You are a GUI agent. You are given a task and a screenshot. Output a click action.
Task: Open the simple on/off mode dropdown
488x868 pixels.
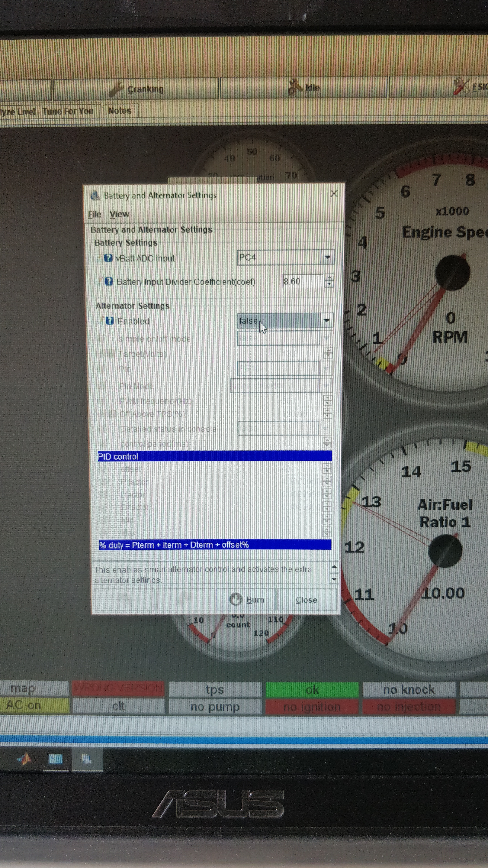(326, 338)
